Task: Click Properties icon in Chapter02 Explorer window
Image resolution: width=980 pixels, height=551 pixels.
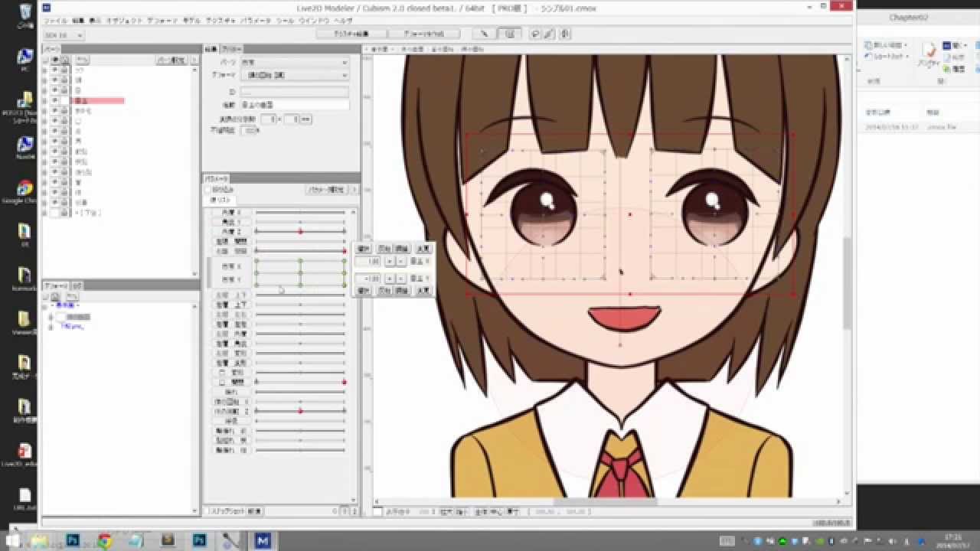Action: point(929,55)
